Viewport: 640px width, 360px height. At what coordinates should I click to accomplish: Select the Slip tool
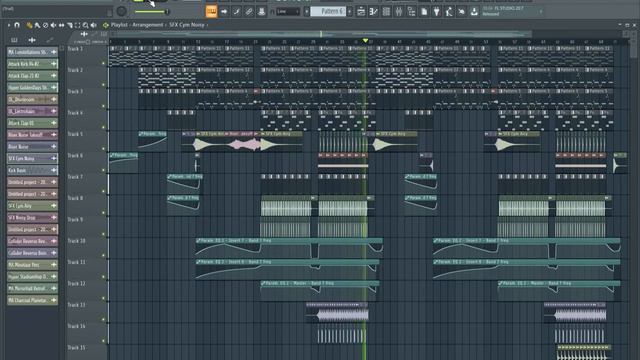[x=61, y=25]
